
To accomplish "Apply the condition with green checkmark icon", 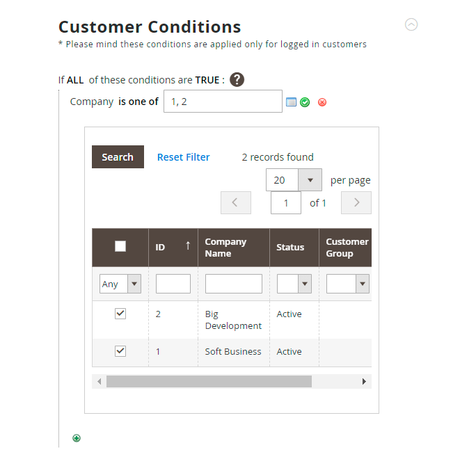I will point(306,102).
